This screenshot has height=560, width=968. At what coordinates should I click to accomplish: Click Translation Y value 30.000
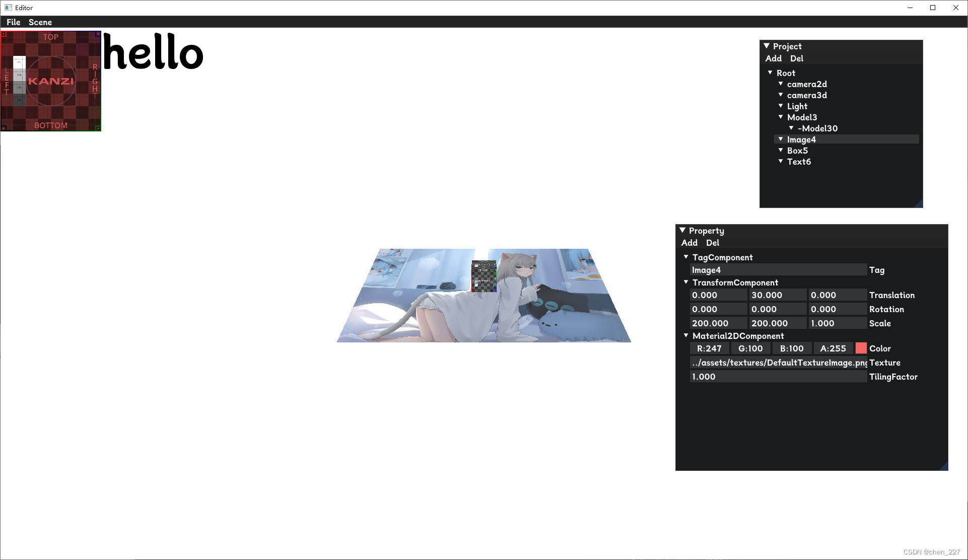tap(778, 295)
